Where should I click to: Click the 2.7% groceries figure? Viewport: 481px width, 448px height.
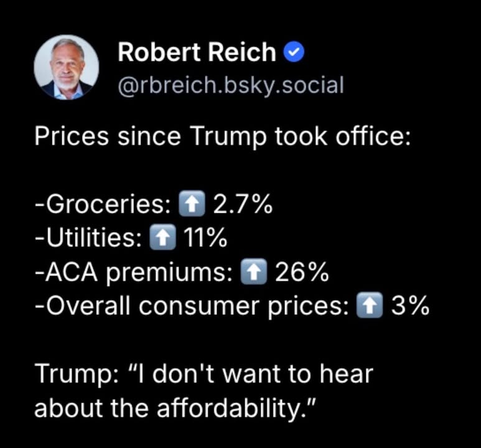tap(243, 205)
